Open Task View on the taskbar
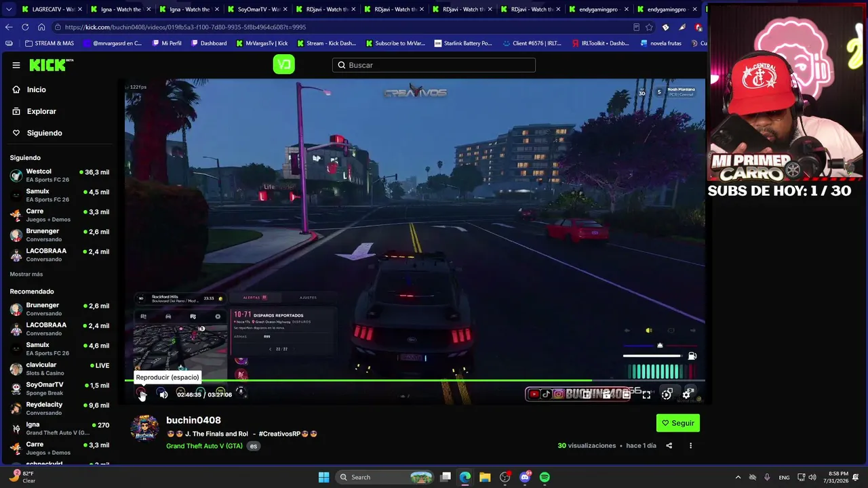The height and width of the screenshot is (488, 868). tap(446, 477)
